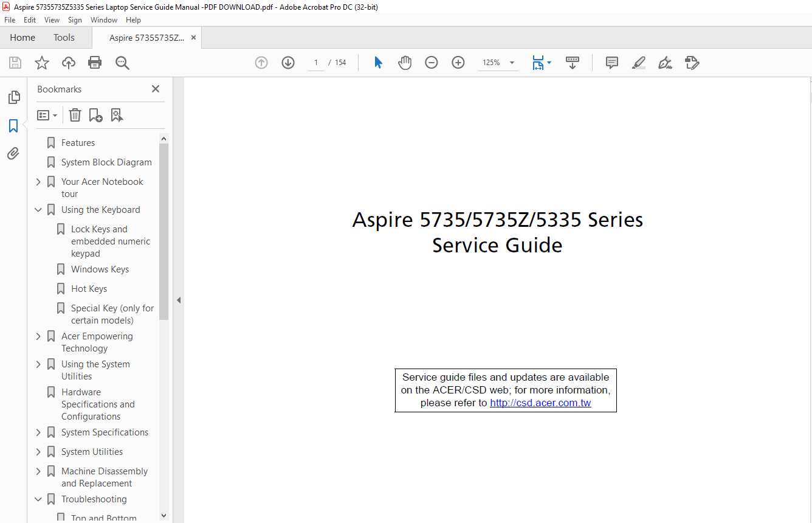812x523 pixels.
Task: Go to previous page arrow
Action: tap(261, 63)
